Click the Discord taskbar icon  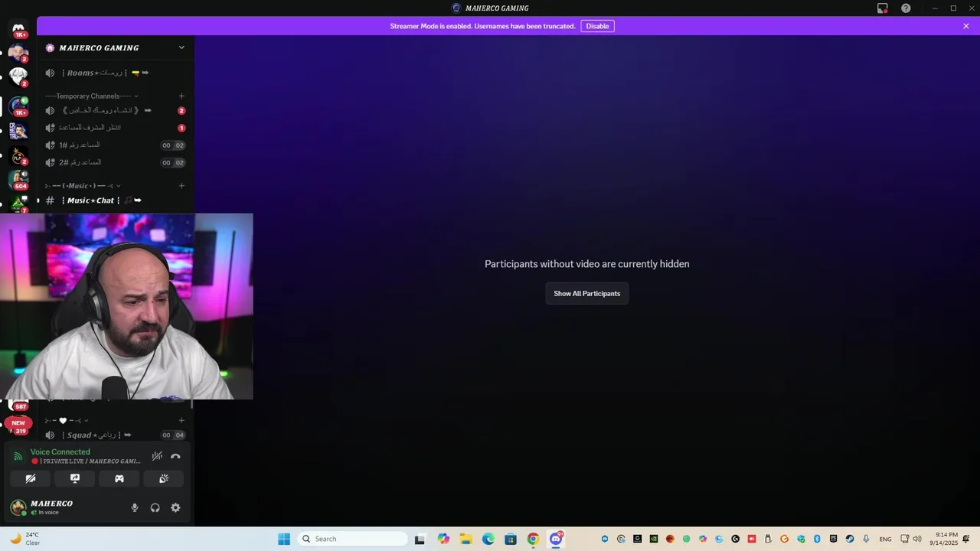(556, 539)
